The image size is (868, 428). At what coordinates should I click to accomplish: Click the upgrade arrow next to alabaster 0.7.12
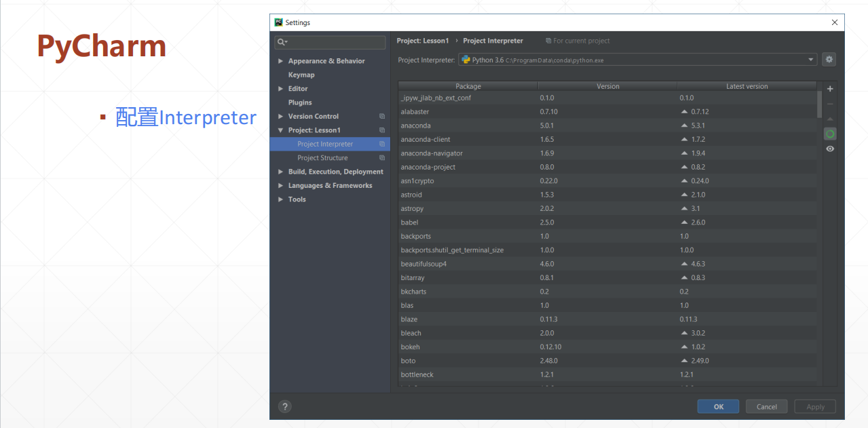click(684, 112)
